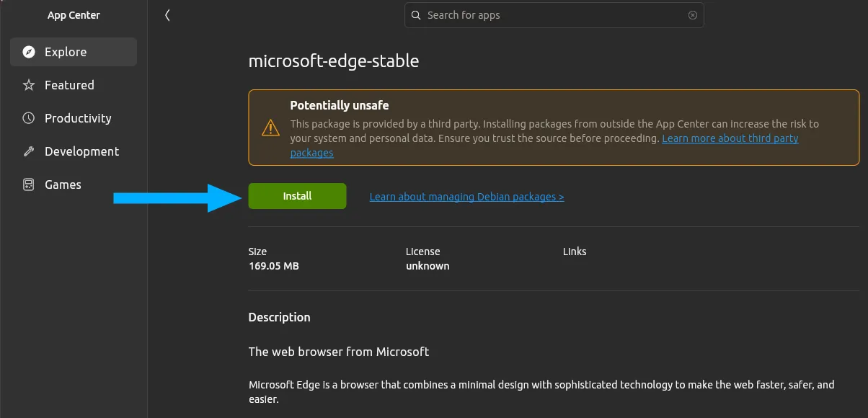868x418 pixels.
Task: Open the Explore section
Action: tap(74, 52)
